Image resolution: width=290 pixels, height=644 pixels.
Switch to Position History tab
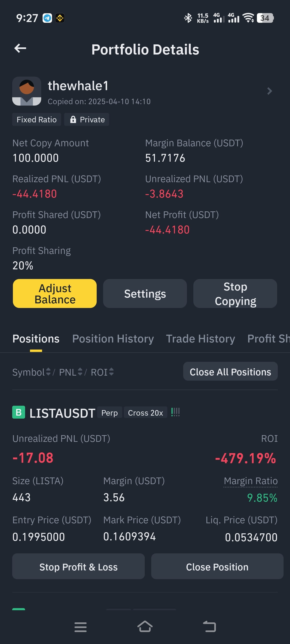click(113, 339)
